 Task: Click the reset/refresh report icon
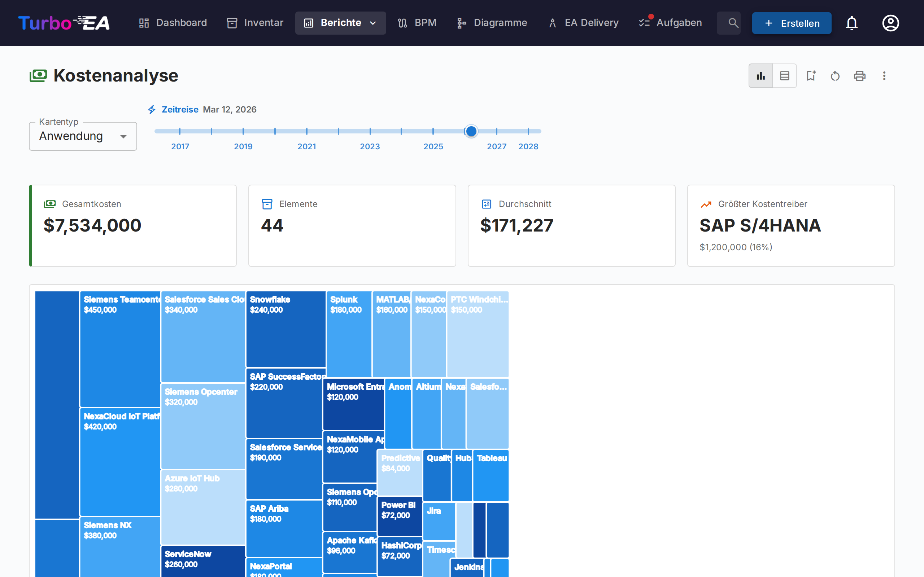(x=835, y=76)
